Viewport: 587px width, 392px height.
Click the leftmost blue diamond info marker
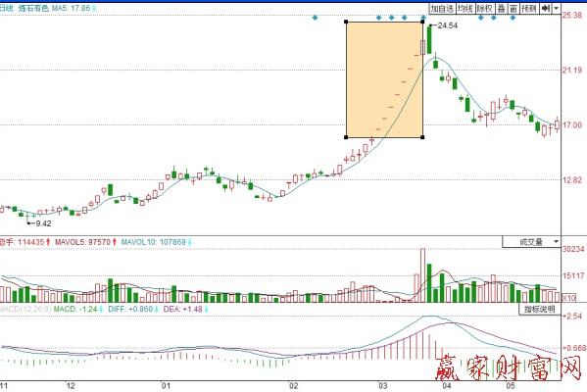[x=315, y=18]
